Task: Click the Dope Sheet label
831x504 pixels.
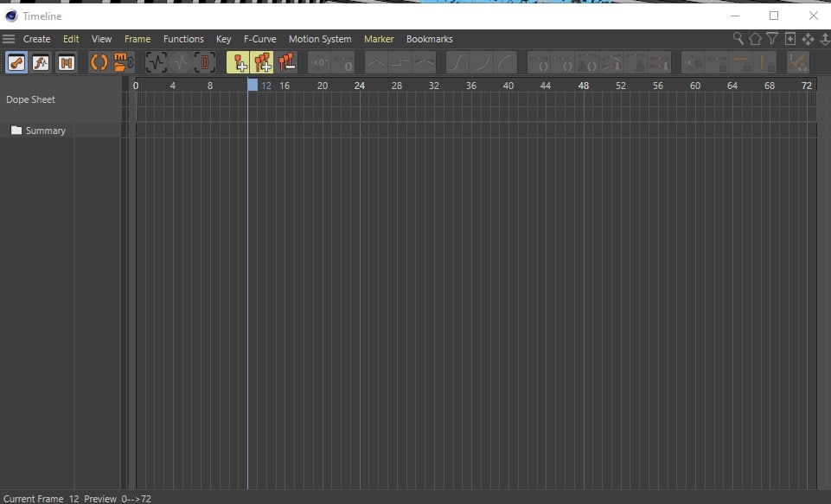Action: coord(31,99)
